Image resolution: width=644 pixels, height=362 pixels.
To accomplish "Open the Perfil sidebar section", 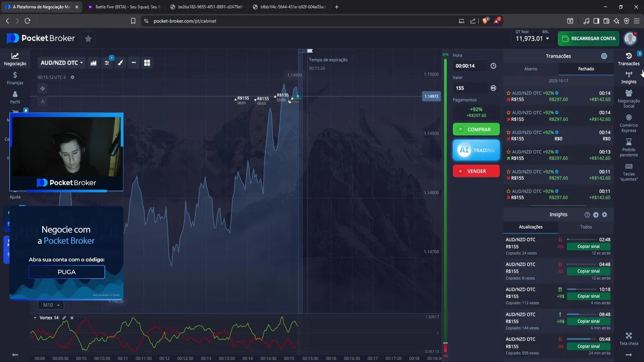I will tap(15, 98).
